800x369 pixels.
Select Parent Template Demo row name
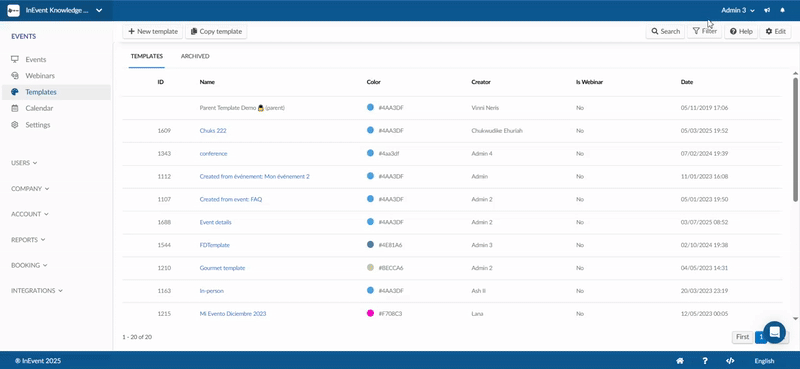pos(242,108)
